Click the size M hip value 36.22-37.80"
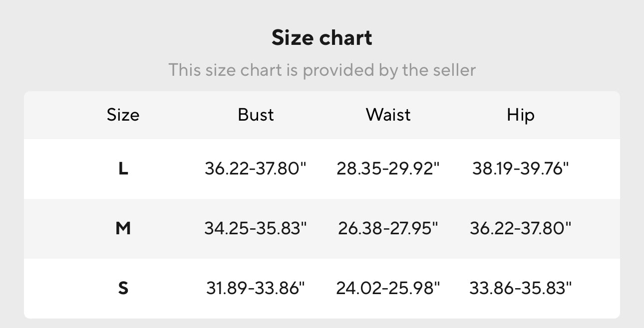Viewport: 644px width, 328px height. (x=520, y=229)
